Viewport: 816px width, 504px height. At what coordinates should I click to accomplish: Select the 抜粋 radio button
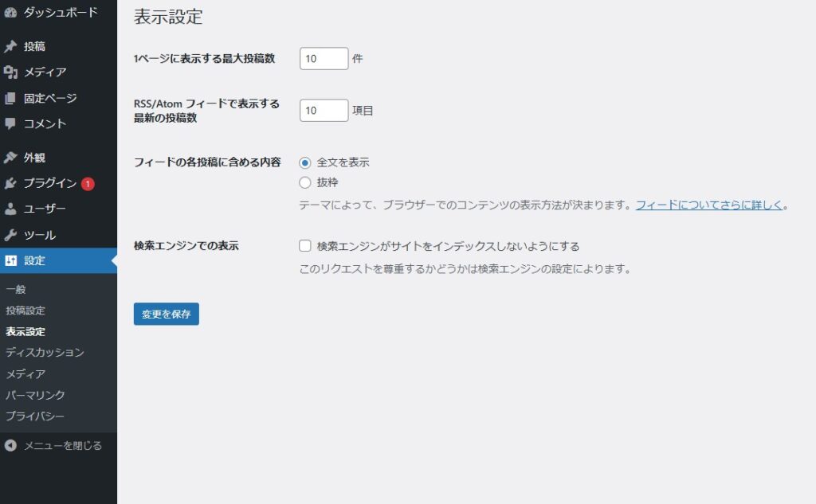[305, 182]
